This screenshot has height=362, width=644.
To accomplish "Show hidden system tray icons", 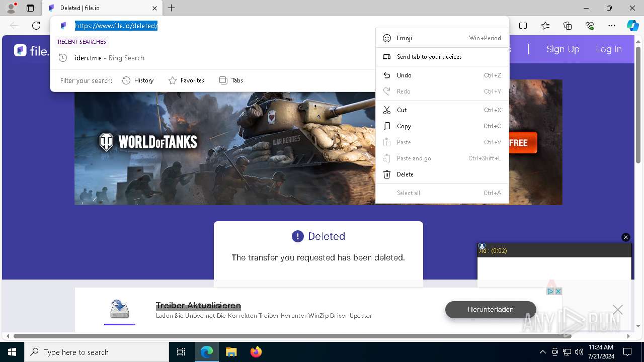I will (x=542, y=352).
